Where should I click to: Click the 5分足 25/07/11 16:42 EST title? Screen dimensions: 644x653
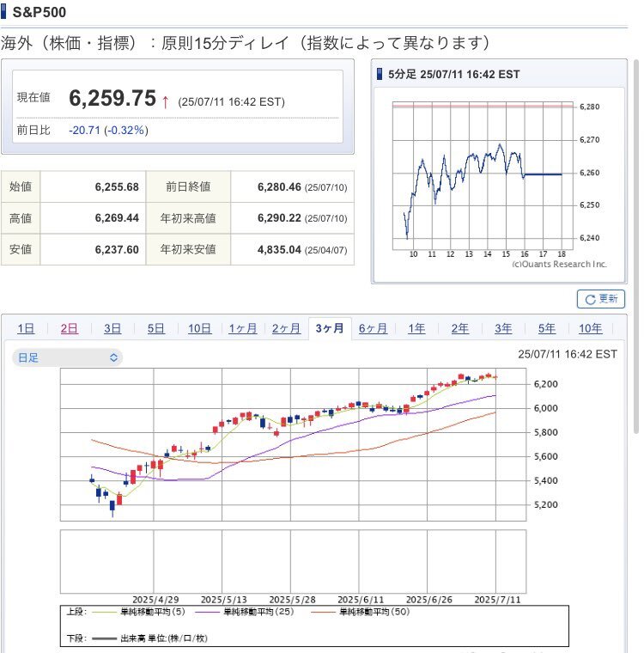coord(453,75)
